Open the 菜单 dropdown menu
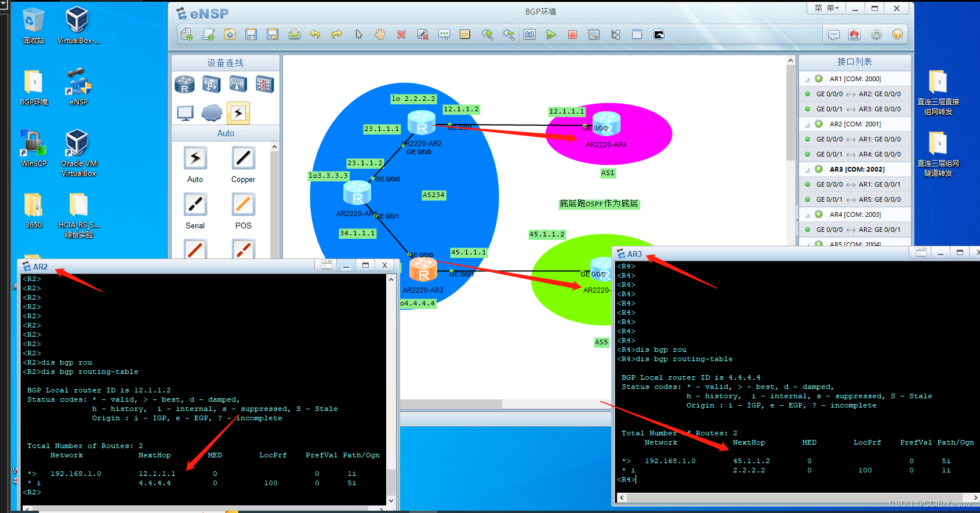This screenshot has height=513, width=980. point(826,8)
